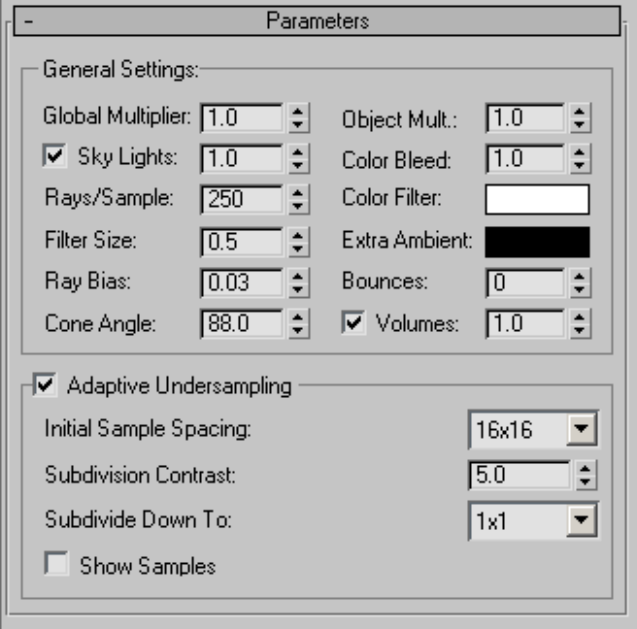Click the Rays/Sample value field
This screenshot has height=629, width=637.
(240, 199)
